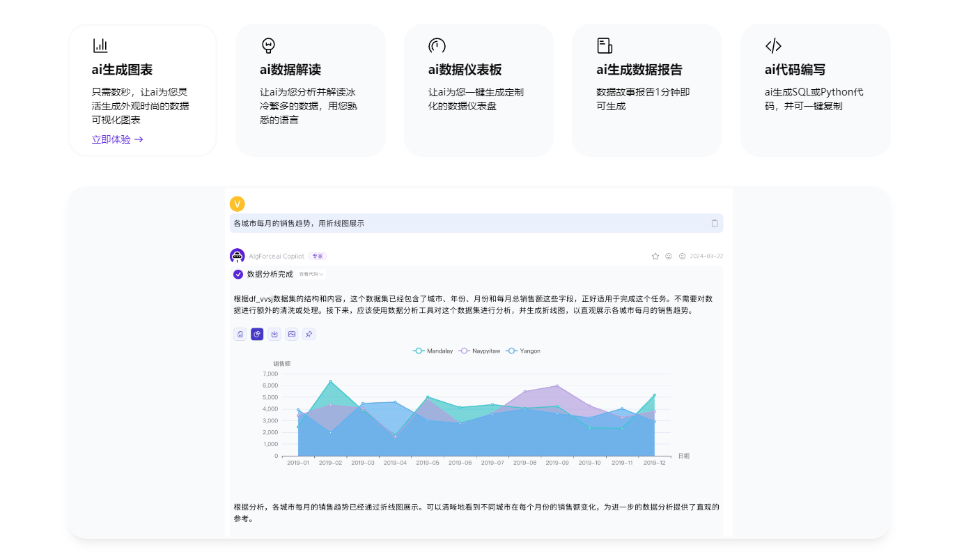Switch to ai生成数据报告 feature tab

(x=646, y=90)
